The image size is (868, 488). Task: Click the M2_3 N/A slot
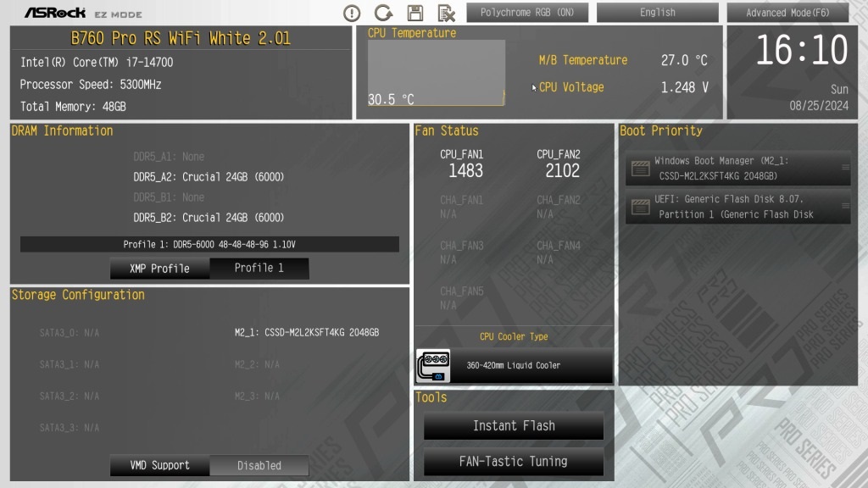257,396
